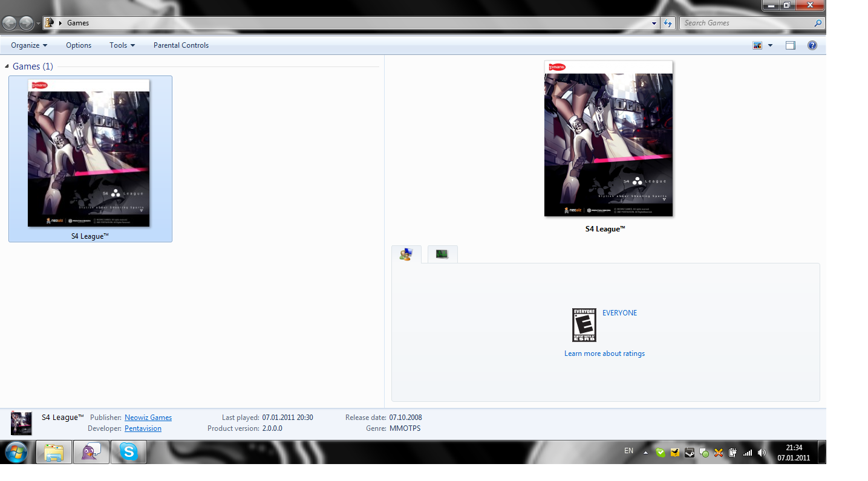The height and width of the screenshot is (481, 868).
Task: Click S4 League icon in details pane
Action: (x=21, y=423)
